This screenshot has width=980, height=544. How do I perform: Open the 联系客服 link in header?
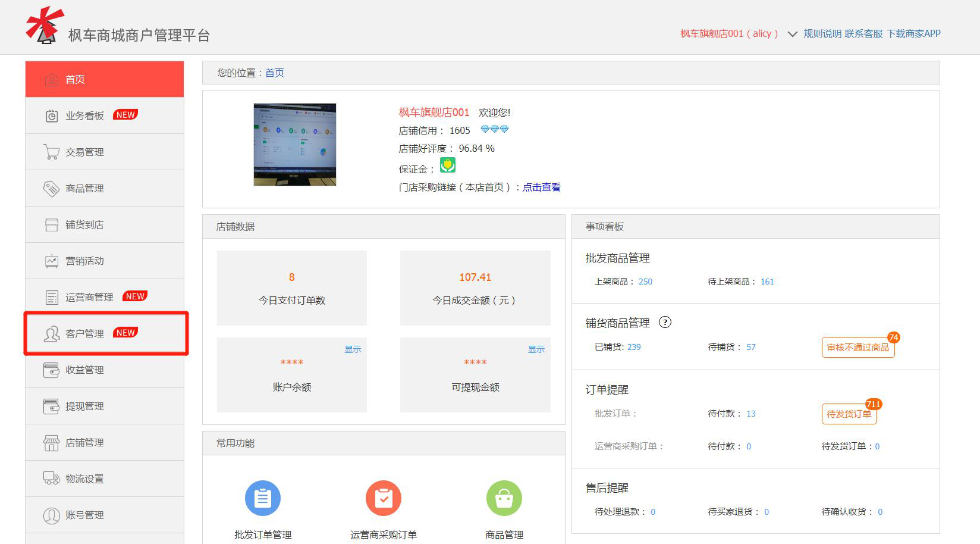(863, 34)
